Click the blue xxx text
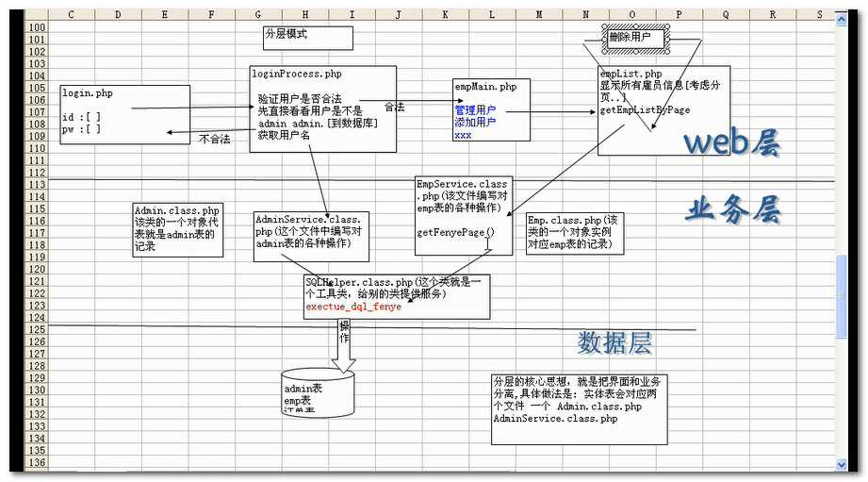 point(463,135)
